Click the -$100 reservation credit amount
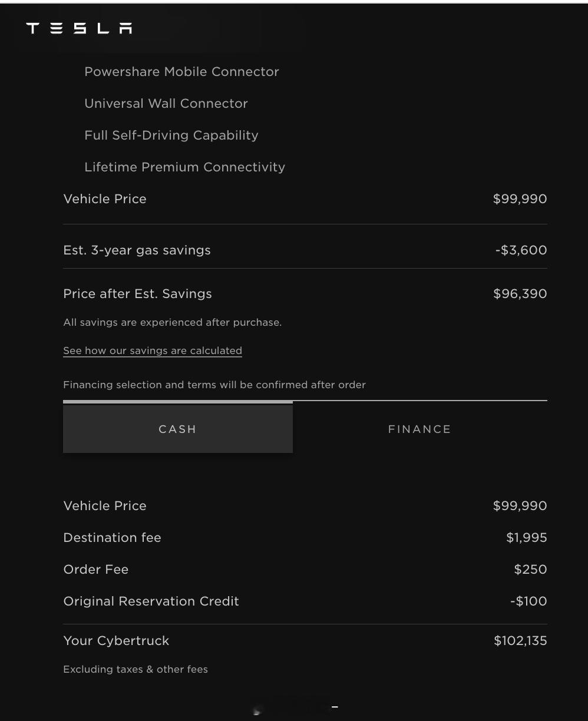The width and height of the screenshot is (588, 721). [528, 601]
